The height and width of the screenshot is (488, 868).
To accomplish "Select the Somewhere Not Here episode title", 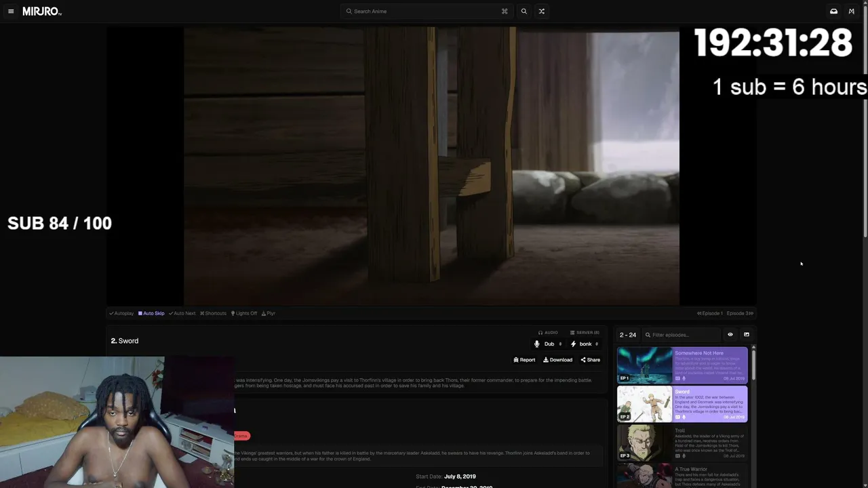I will pyautogui.click(x=699, y=353).
